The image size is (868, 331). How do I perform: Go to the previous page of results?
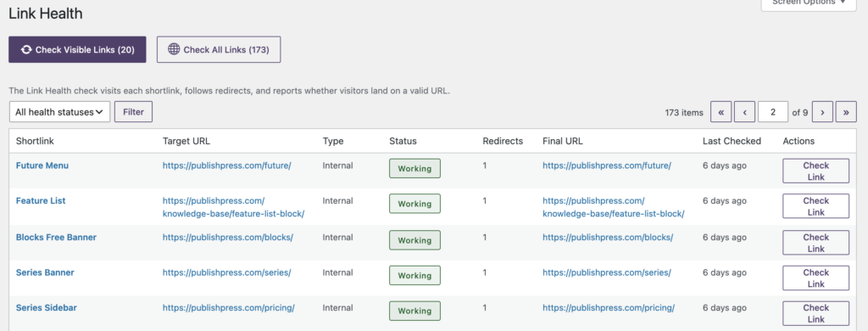[744, 112]
